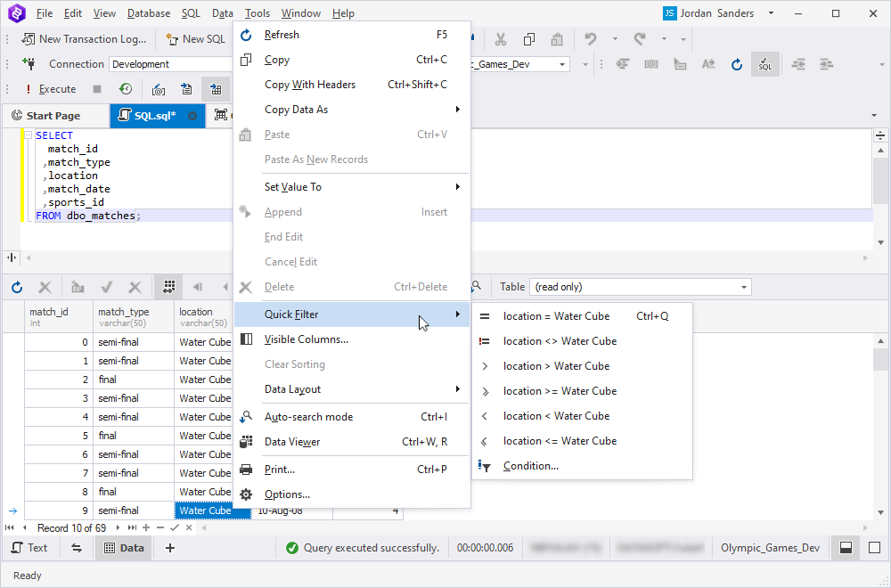Apply filter location > Water Cube
The image size is (891, 588).
point(582,366)
